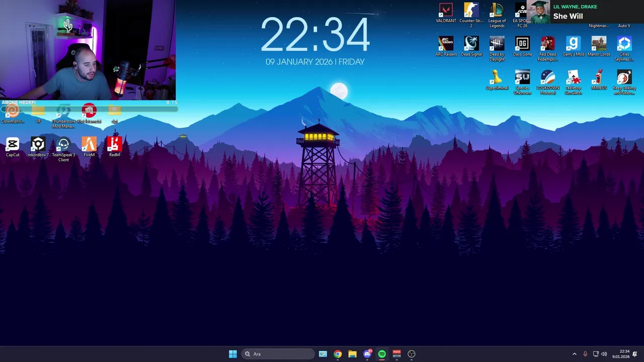644x362 pixels.
Task: Select the MIMESIS desktop icon
Action: 599,80
